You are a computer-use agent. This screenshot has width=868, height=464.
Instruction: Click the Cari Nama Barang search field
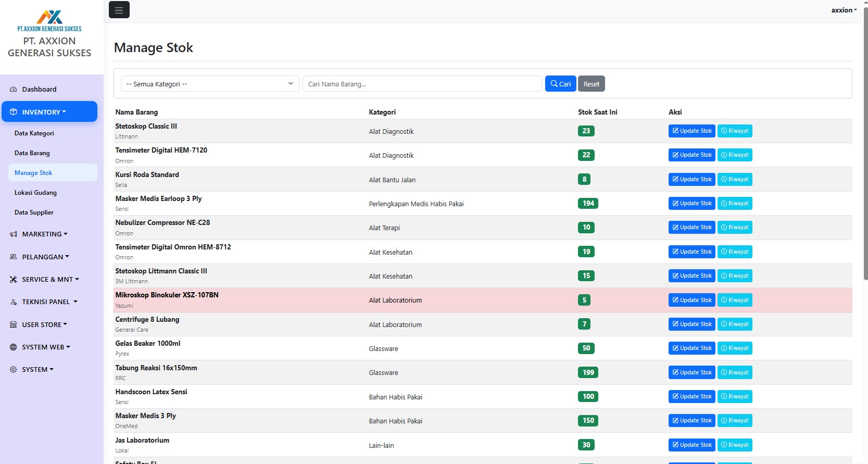(x=422, y=84)
